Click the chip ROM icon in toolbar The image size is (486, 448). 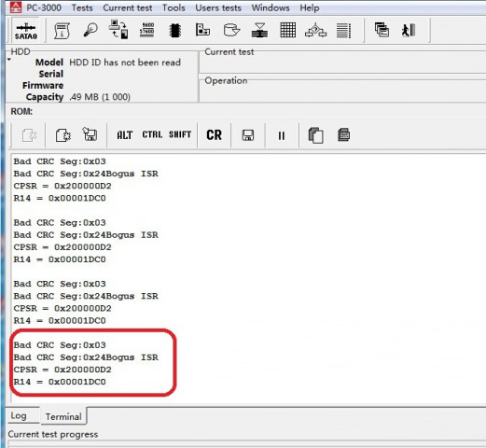tap(175, 31)
